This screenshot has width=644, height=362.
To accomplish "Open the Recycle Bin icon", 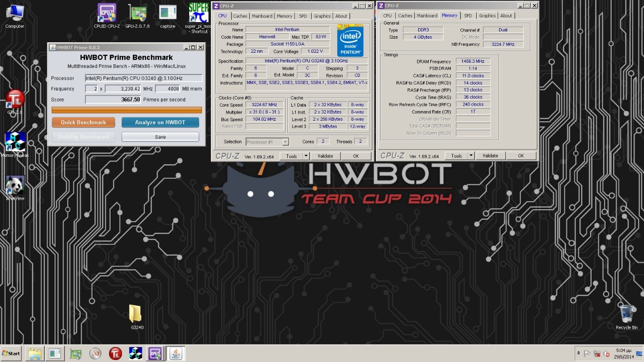I will (x=626, y=317).
